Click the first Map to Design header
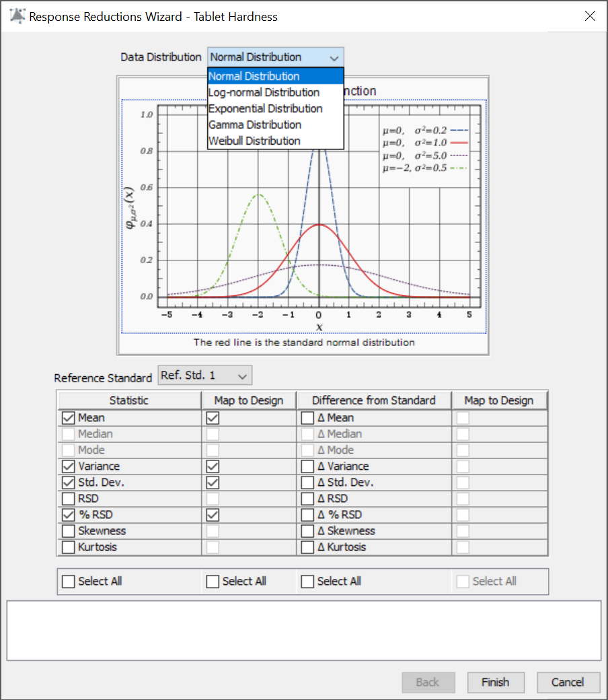This screenshot has width=608, height=700. coord(249,400)
